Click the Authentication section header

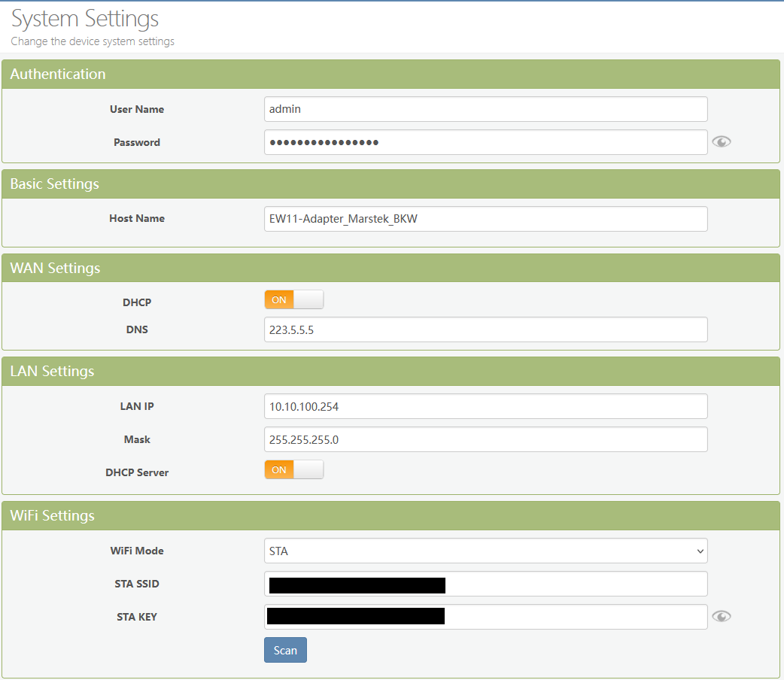[x=391, y=74]
